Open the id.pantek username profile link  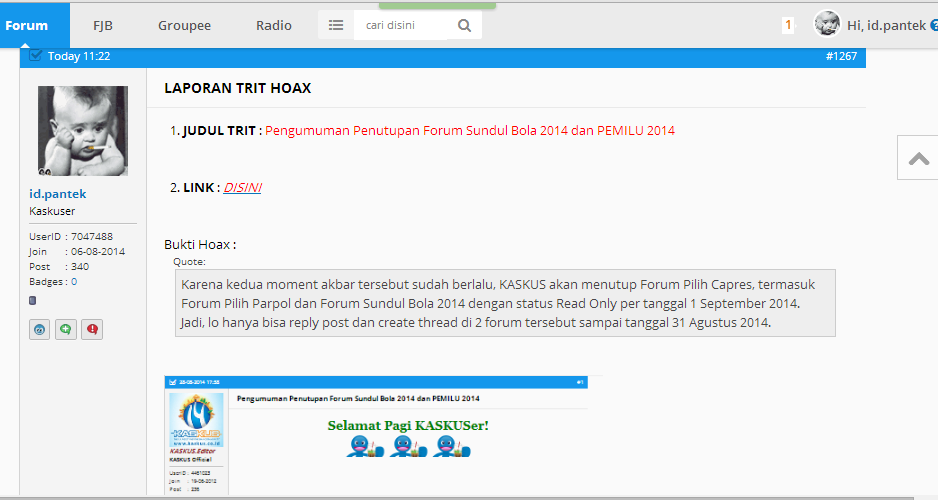[57, 194]
